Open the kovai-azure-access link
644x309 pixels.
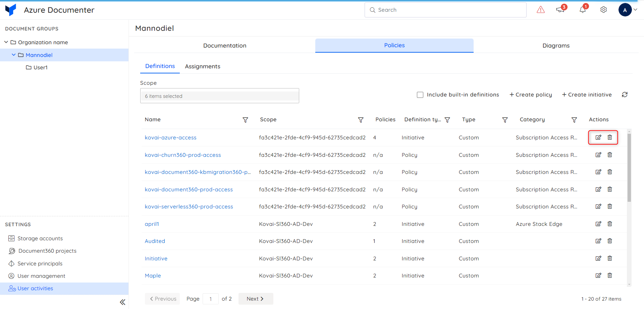(x=170, y=137)
